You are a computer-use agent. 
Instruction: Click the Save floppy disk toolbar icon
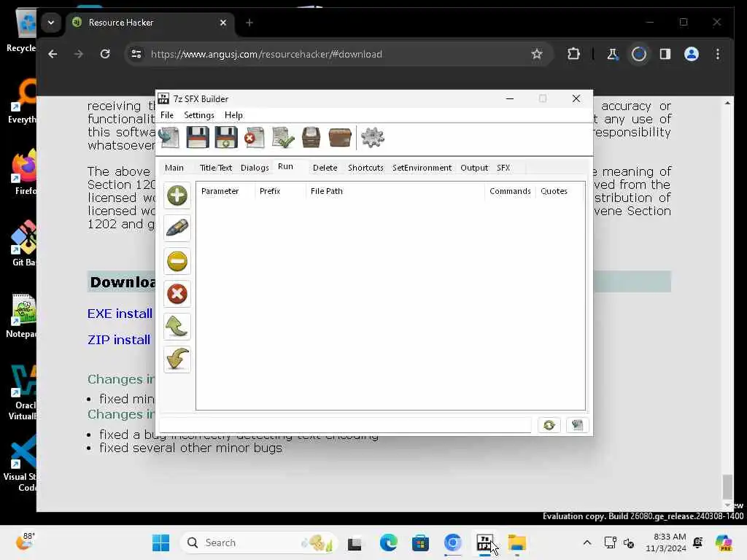tap(197, 138)
